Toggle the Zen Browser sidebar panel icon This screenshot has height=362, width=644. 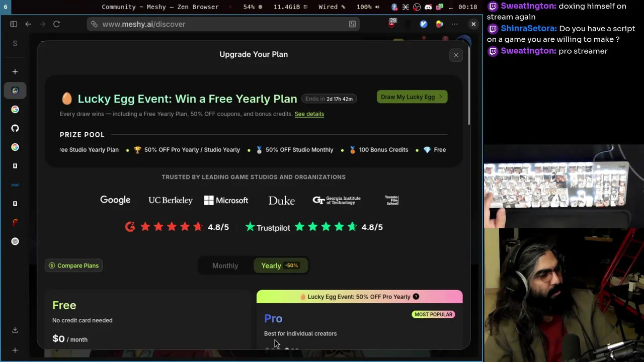tap(14, 24)
